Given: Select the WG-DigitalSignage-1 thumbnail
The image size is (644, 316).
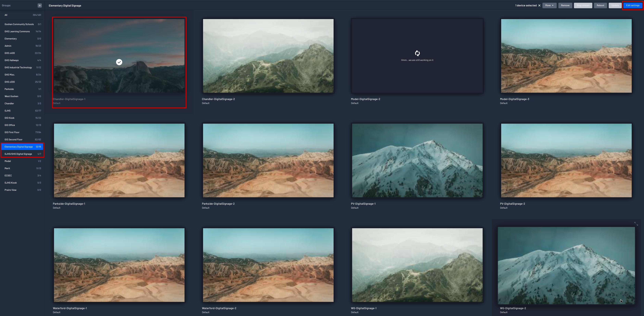Looking at the screenshot, I should coord(417,265).
